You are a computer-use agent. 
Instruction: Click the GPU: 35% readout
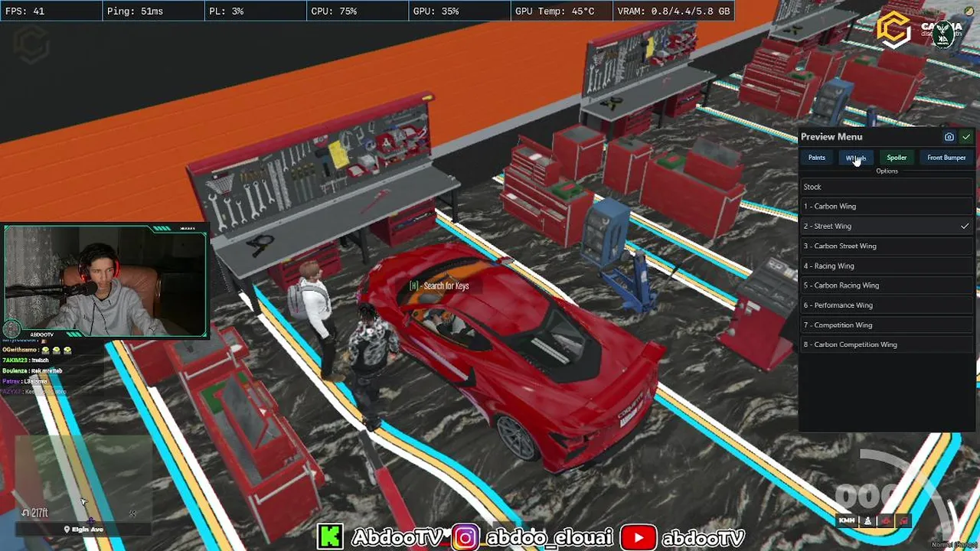[x=436, y=11]
